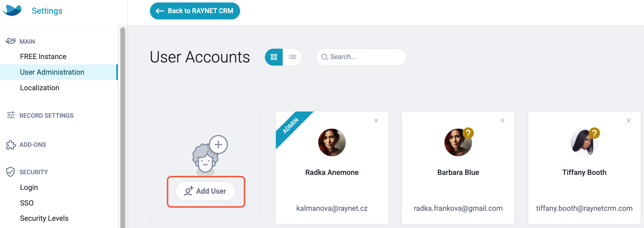Collapse the Security section
Screen dimensions: 644x228
(x=34, y=172)
